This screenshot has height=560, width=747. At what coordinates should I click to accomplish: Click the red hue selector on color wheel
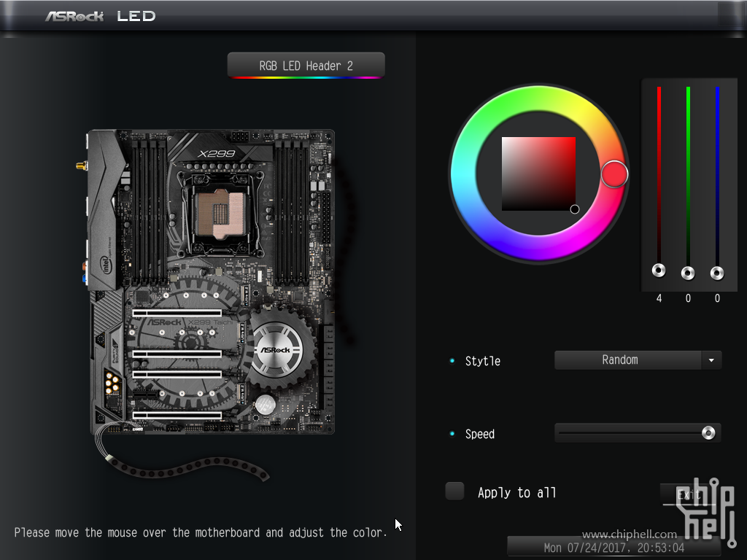[x=614, y=174]
